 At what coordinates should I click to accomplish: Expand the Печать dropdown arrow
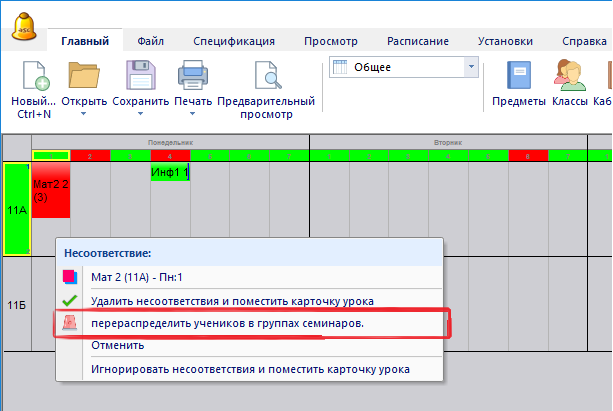pyautogui.click(x=192, y=114)
